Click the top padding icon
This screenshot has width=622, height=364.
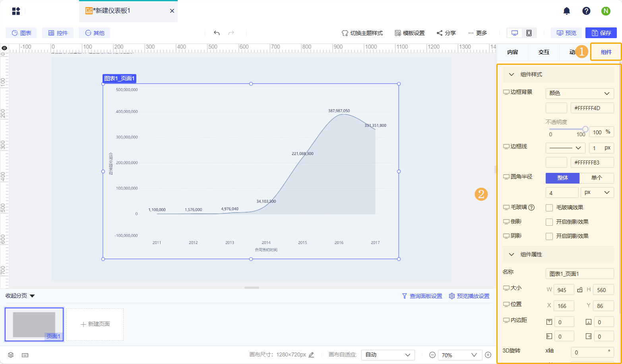tap(549, 322)
